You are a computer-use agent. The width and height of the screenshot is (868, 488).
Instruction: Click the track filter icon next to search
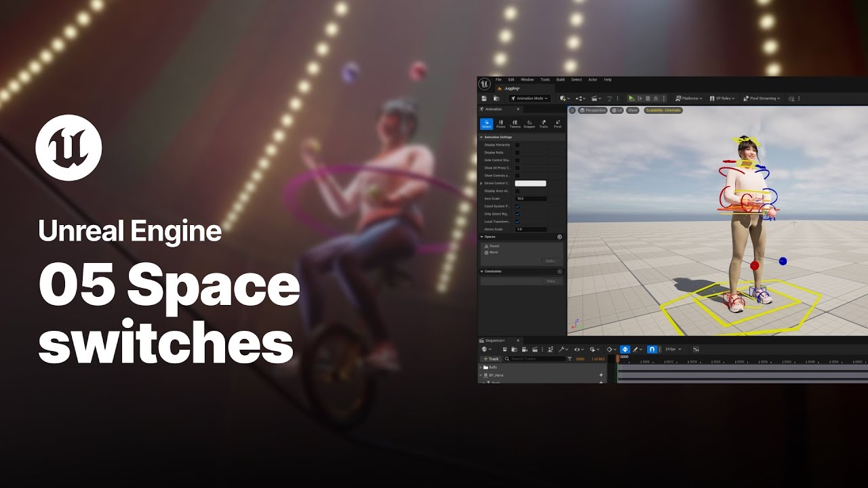point(570,359)
